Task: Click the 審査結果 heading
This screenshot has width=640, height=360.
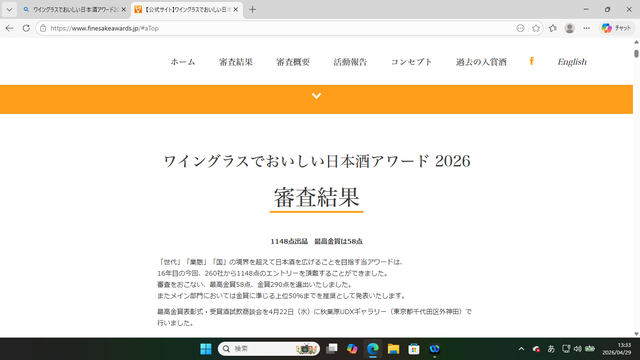Action: 316,198
